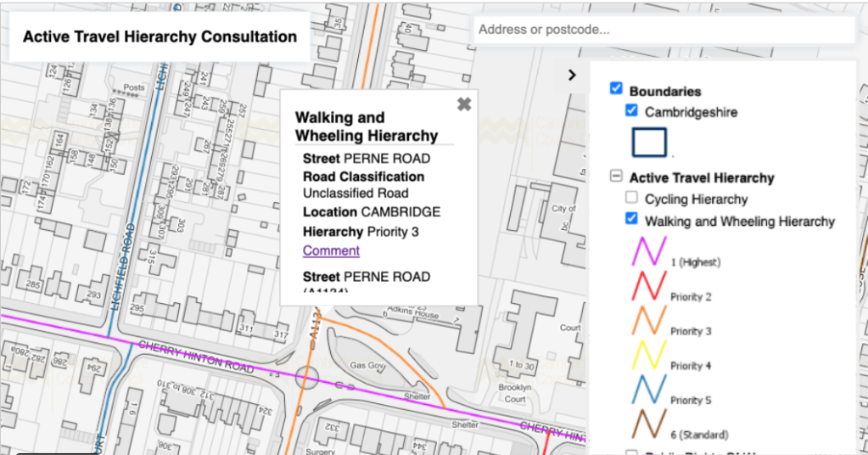Image resolution: width=868 pixels, height=455 pixels.
Task: Toggle the Boundaries layer checkbox
Action: [617, 89]
